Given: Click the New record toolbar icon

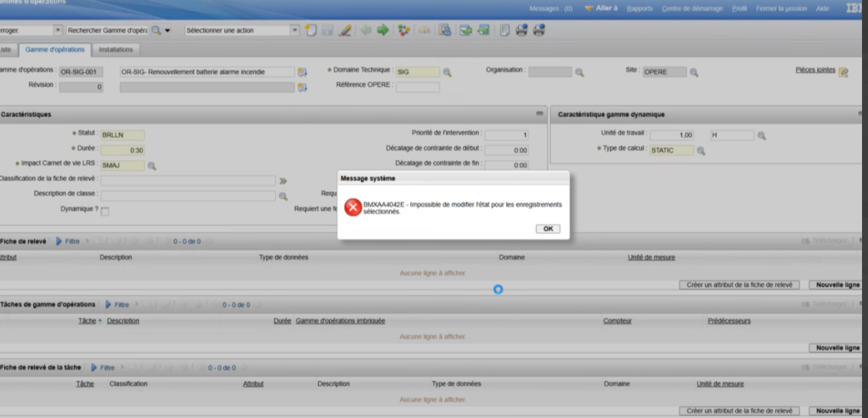Looking at the screenshot, I should (x=310, y=31).
